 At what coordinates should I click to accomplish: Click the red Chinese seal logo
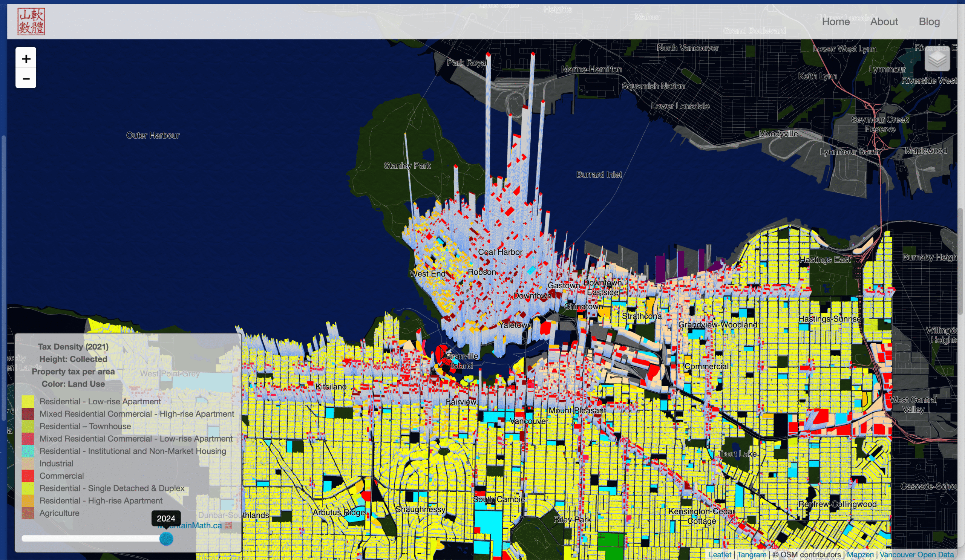[31, 21]
